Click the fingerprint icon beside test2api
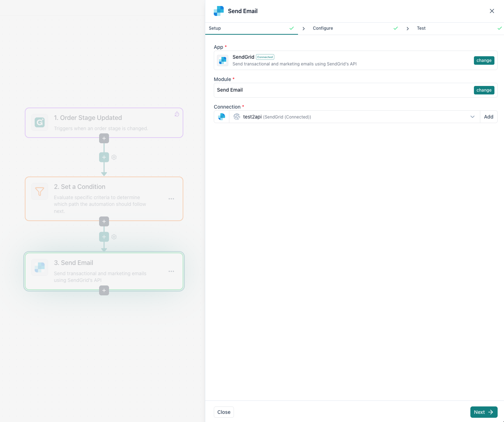 point(237,117)
